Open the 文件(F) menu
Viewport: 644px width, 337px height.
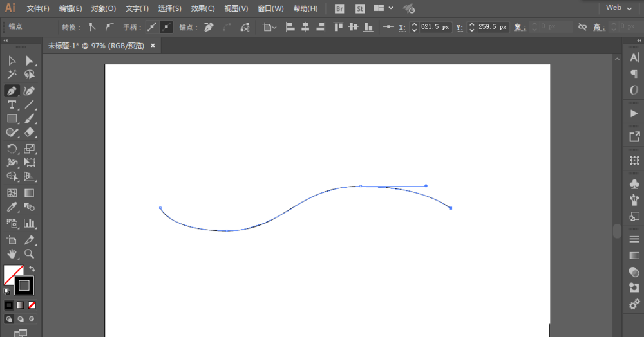pyautogui.click(x=38, y=8)
